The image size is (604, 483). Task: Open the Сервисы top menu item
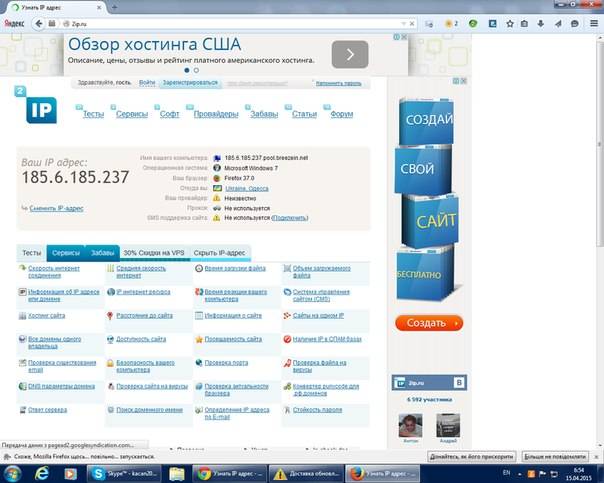[132, 114]
